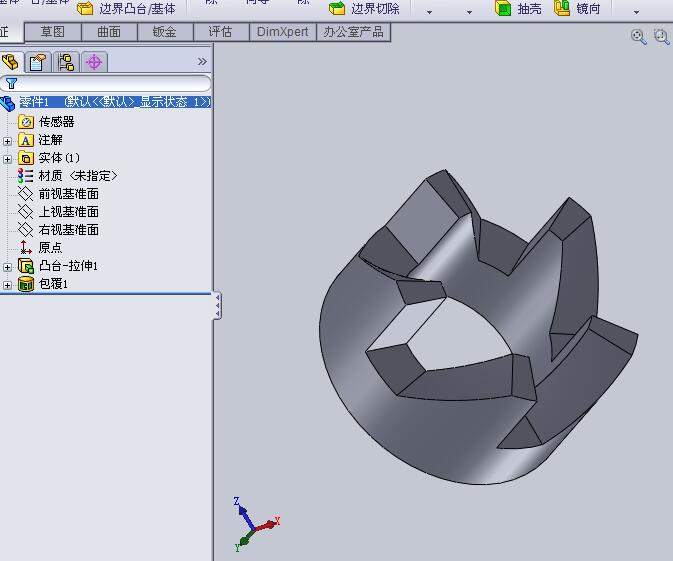Click the zoom to fit magnifier icon
673x561 pixels.
pos(639,37)
